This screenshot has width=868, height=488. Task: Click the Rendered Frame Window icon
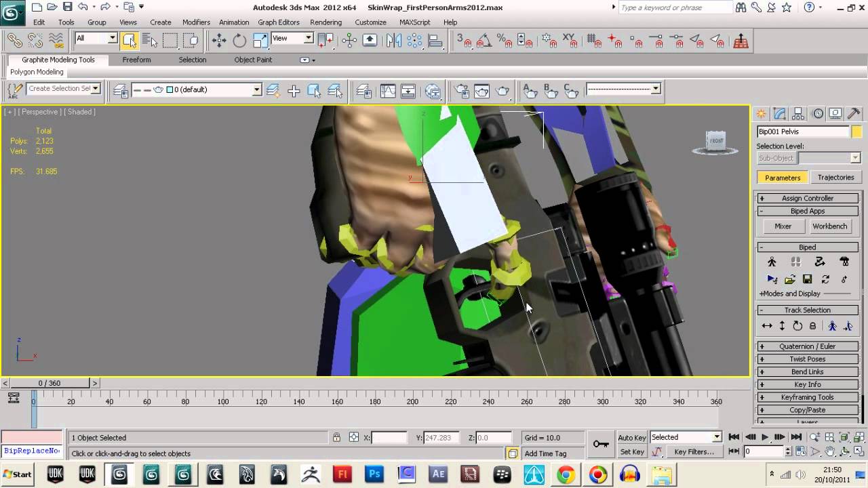coord(482,90)
